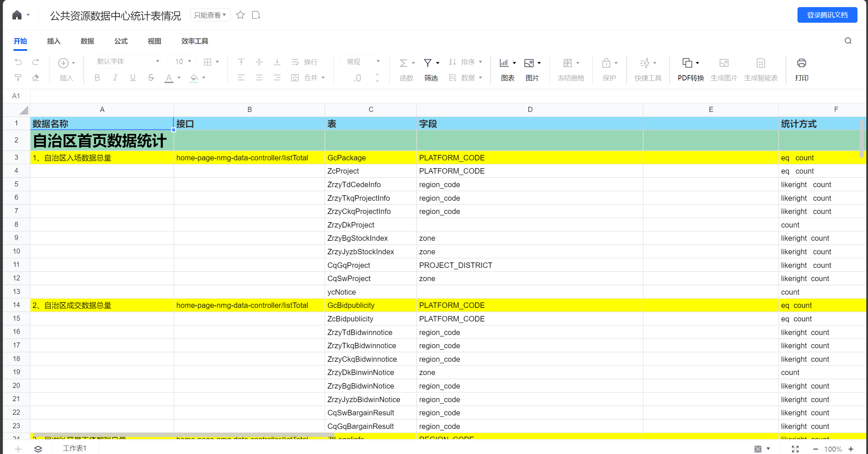Click the print icon

(x=801, y=63)
